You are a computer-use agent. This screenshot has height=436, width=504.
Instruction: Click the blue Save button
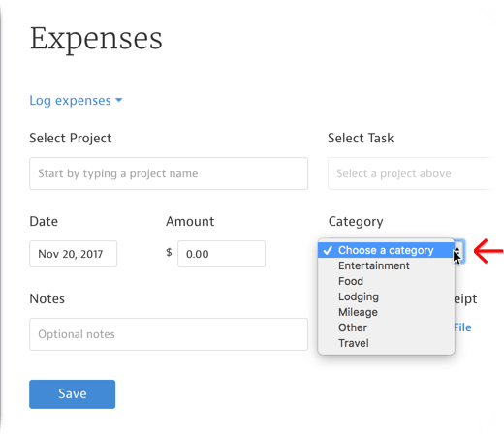point(72,394)
